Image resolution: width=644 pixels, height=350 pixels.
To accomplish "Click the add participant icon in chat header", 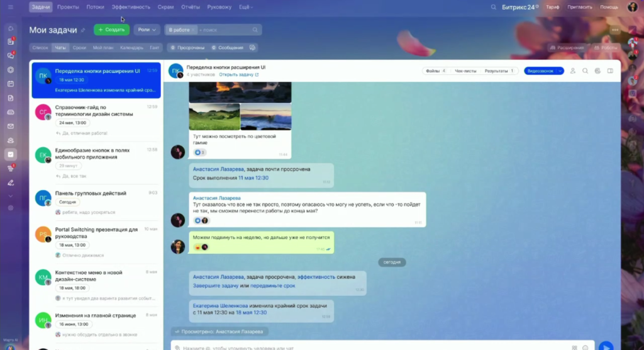I will point(573,71).
